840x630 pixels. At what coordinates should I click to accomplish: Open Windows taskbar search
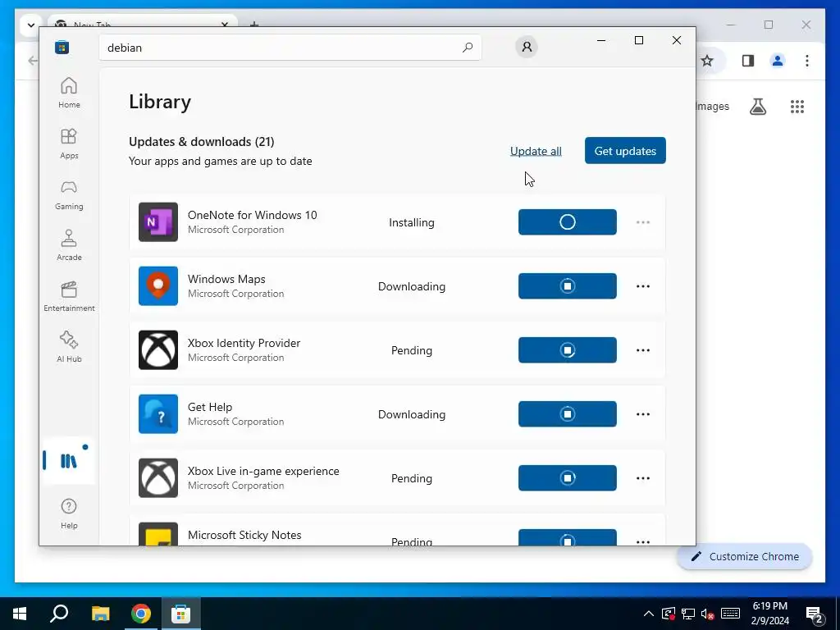pos(59,614)
